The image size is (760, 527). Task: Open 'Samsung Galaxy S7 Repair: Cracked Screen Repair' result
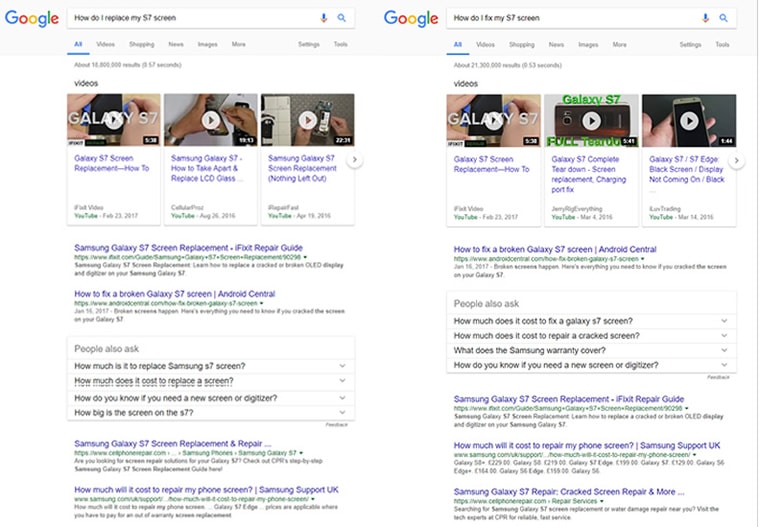click(x=569, y=492)
